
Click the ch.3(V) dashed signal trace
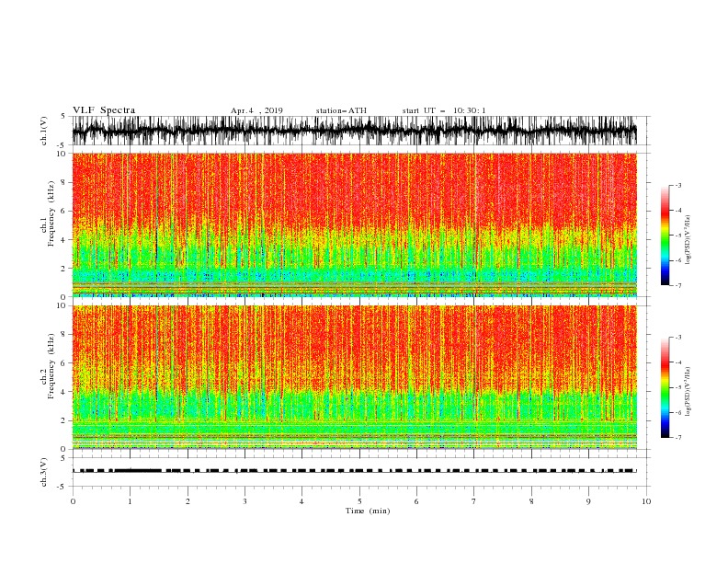[x=354, y=471]
